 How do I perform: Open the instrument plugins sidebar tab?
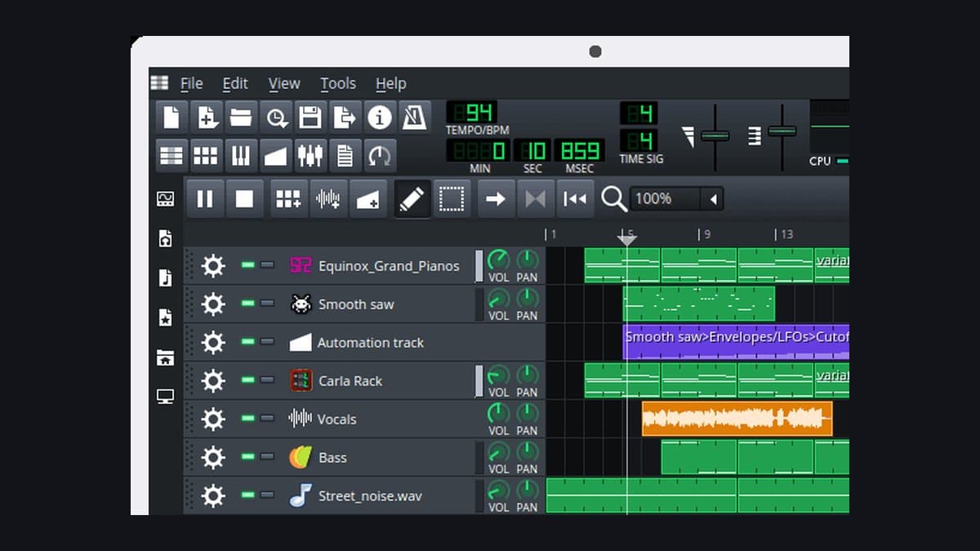(x=165, y=198)
